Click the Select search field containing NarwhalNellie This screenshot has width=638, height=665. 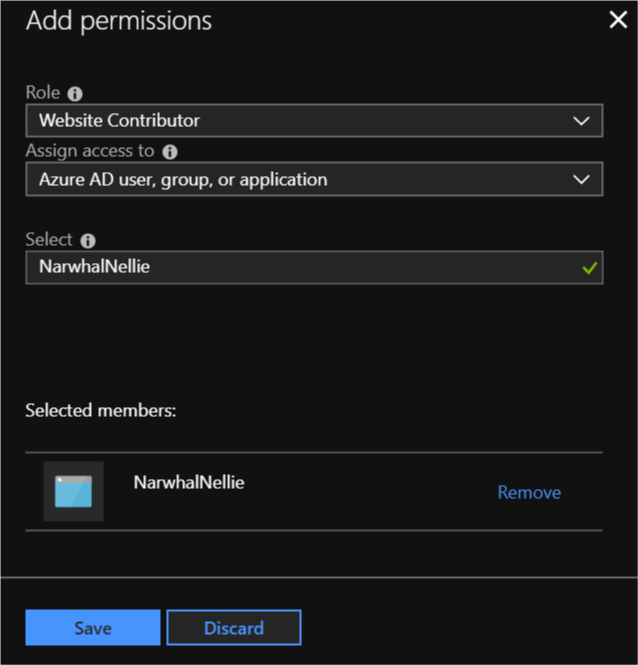314,268
